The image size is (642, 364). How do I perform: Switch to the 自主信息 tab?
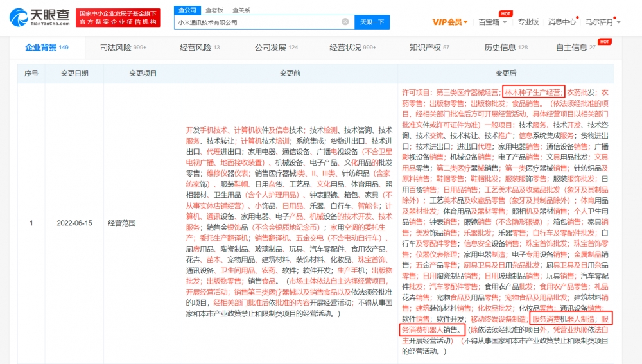point(575,48)
